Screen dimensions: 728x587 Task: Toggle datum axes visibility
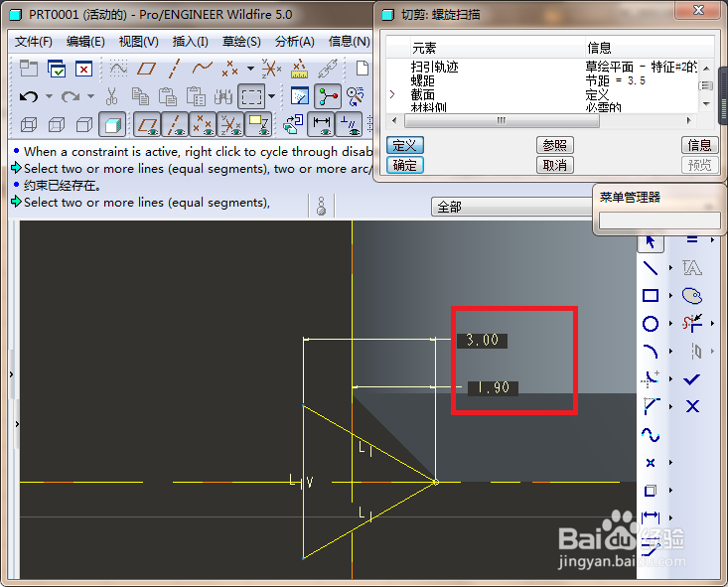[175, 124]
